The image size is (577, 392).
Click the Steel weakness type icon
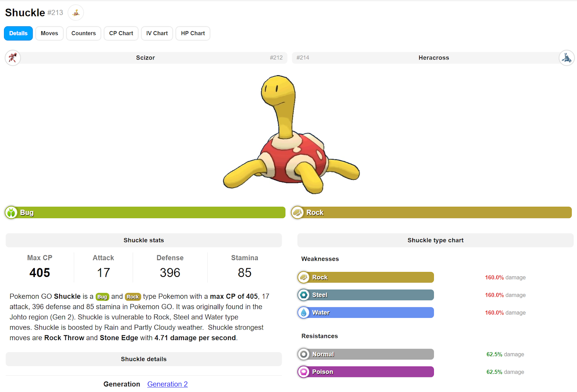(x=304, y=295)
